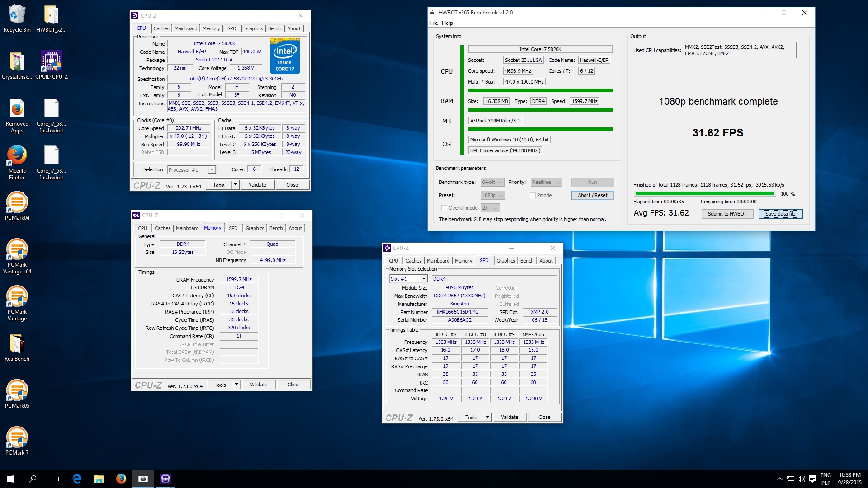
Task: Expand Tools arrow in SPD CPU-Z window
Action: click(x=487, y=417)
